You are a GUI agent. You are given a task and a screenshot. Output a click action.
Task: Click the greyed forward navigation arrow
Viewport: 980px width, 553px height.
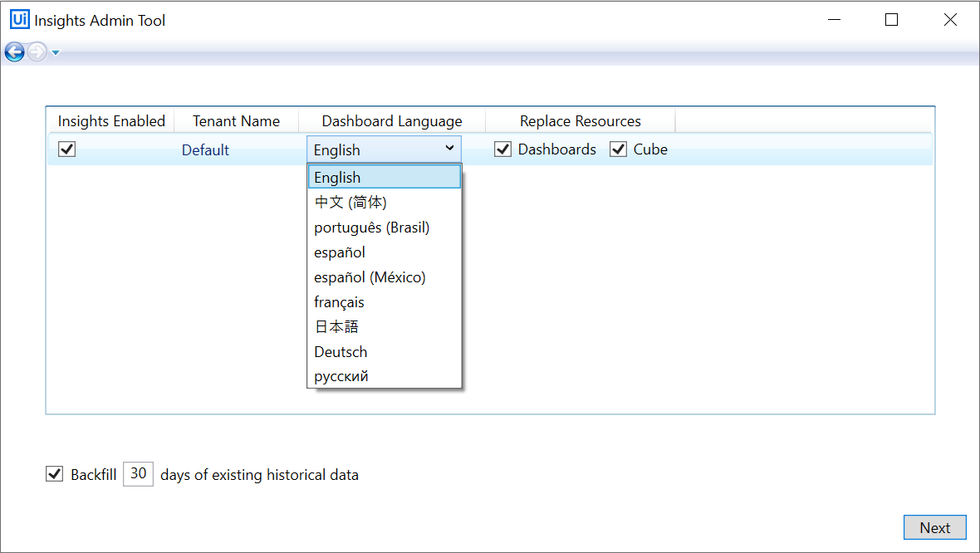point(37,51)
